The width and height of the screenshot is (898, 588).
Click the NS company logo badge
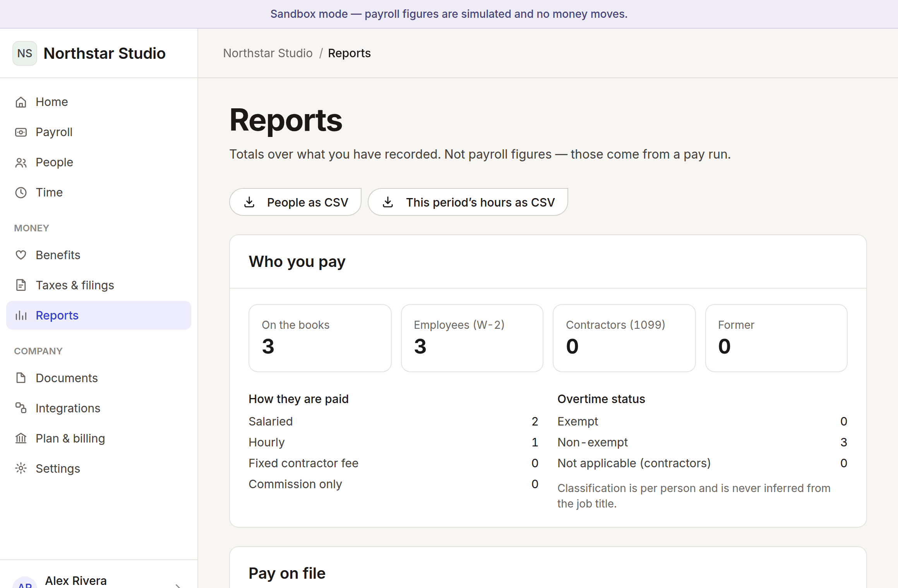(25, 53)
